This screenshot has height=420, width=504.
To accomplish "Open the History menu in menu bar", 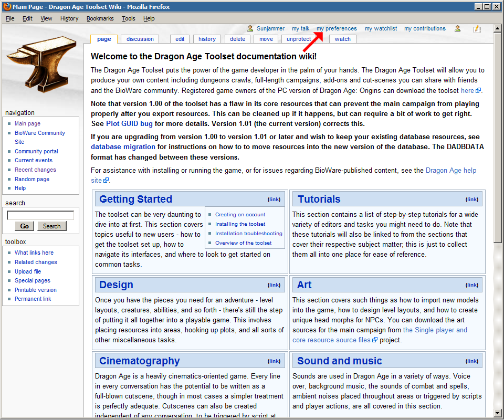I will [69, 18].
